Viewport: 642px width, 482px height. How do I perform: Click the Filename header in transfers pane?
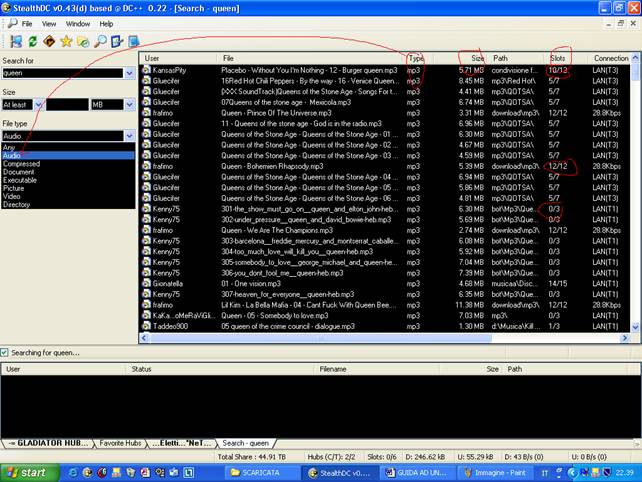pos(377,369)
